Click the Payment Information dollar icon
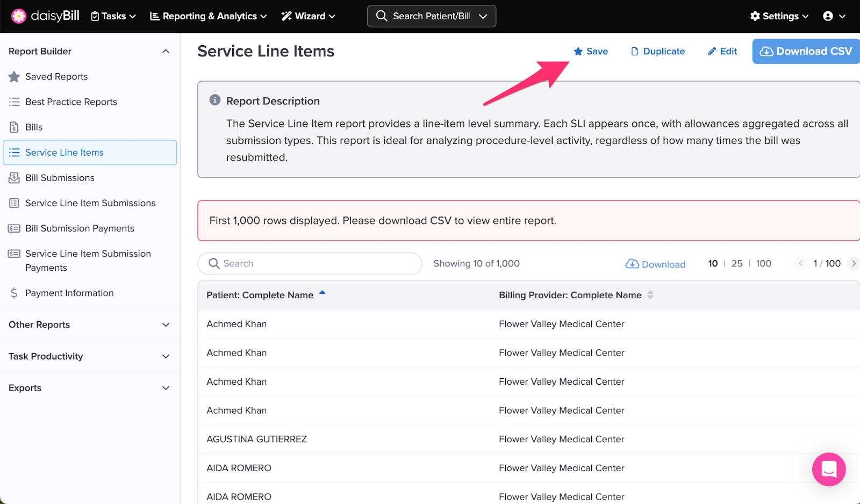Screen dimensions: 860x504 (15, 293)
